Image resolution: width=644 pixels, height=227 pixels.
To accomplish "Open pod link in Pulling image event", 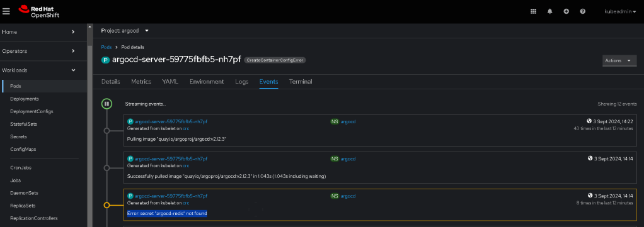I will [x=171, y=122].
